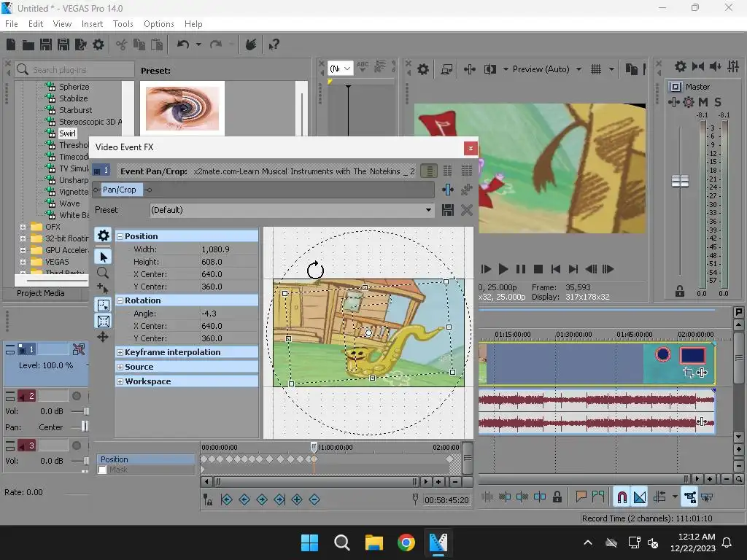Collapse the Rotation section
Screen dimensions: 747x560
120,301
